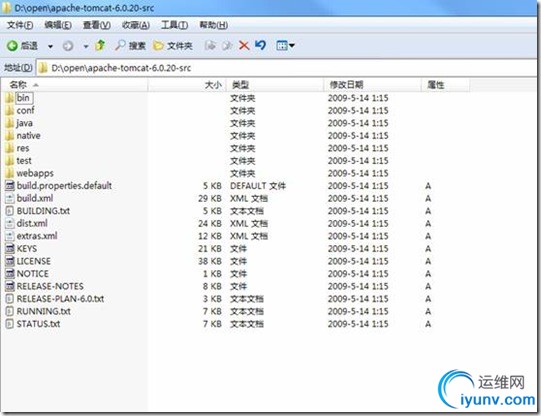541x416 pixels.
Task: Click the RUNNING.txt file icon
Action: pyautogui.click(x=10, y=311)
